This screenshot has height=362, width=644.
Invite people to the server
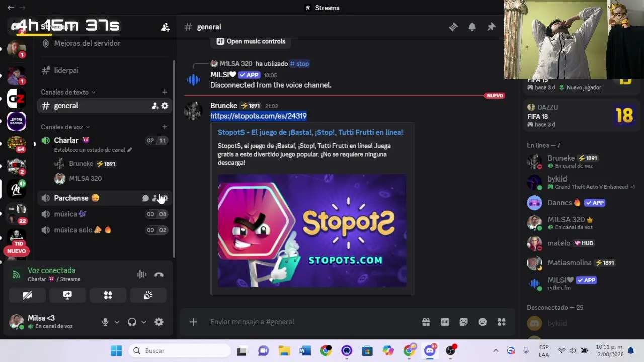(165, 27)
